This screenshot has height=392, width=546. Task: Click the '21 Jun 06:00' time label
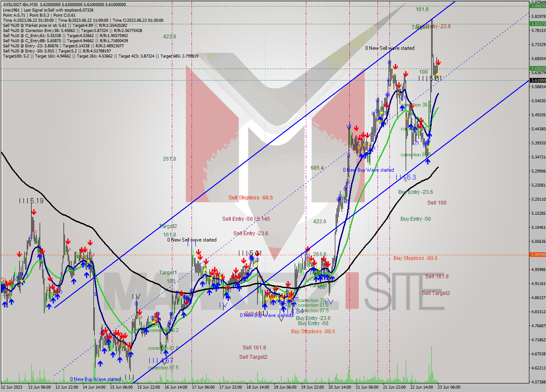pos(367,387)
